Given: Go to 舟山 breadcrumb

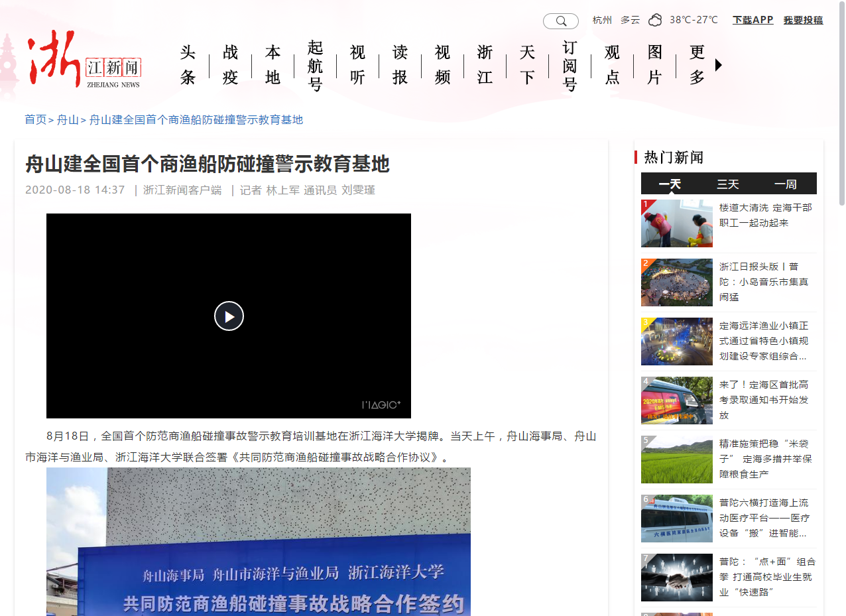Looking at the screenshot, I should coord(68,119).
